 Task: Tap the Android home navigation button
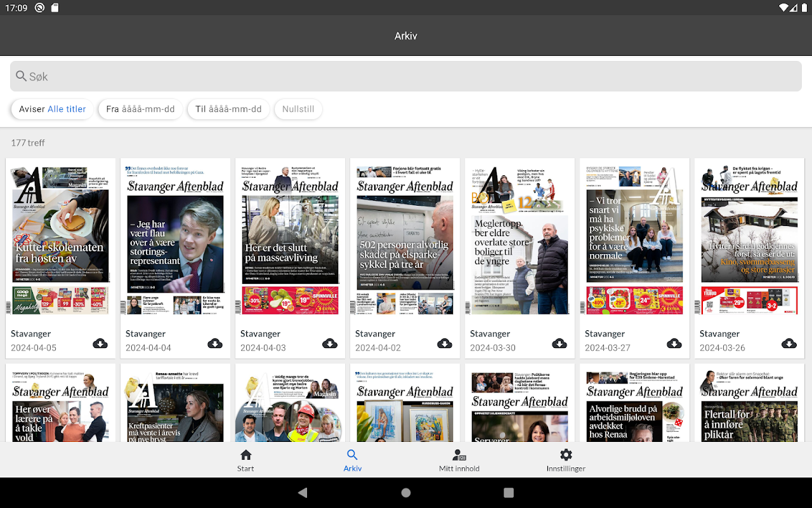tap(406, 493)
